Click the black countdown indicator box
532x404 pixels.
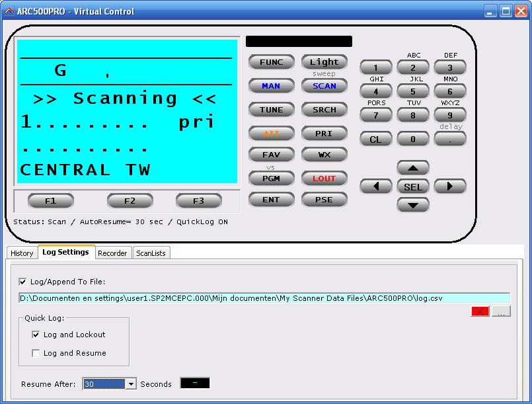point(195,383)
